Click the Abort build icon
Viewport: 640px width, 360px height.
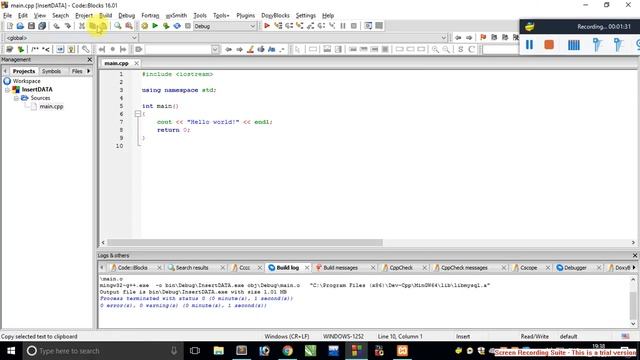[x=188, y=26]
